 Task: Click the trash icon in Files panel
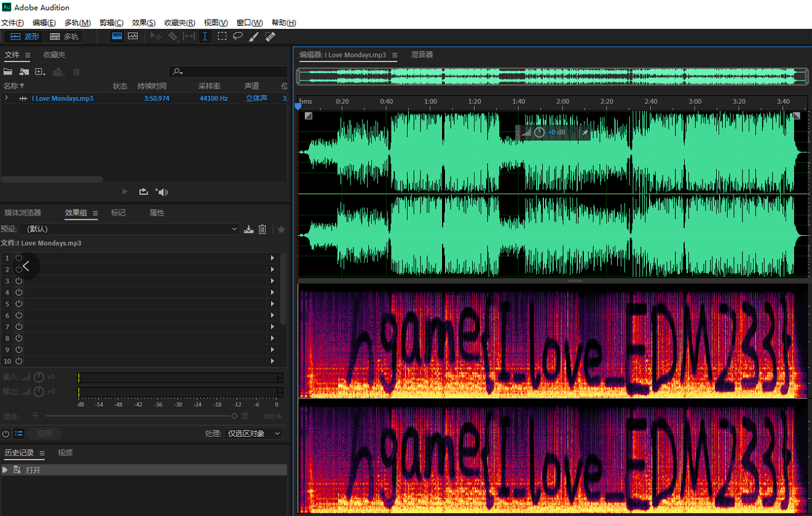click(x=76, y=72)
